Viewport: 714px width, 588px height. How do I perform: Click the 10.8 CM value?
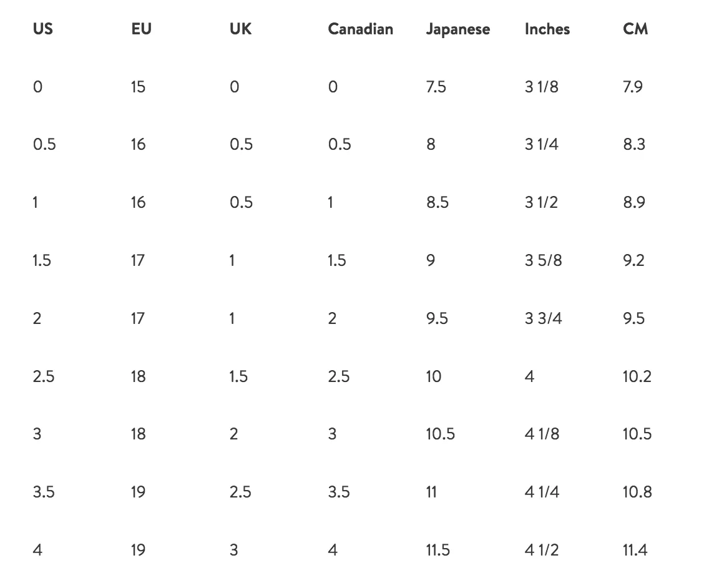(x=637, y=492)
